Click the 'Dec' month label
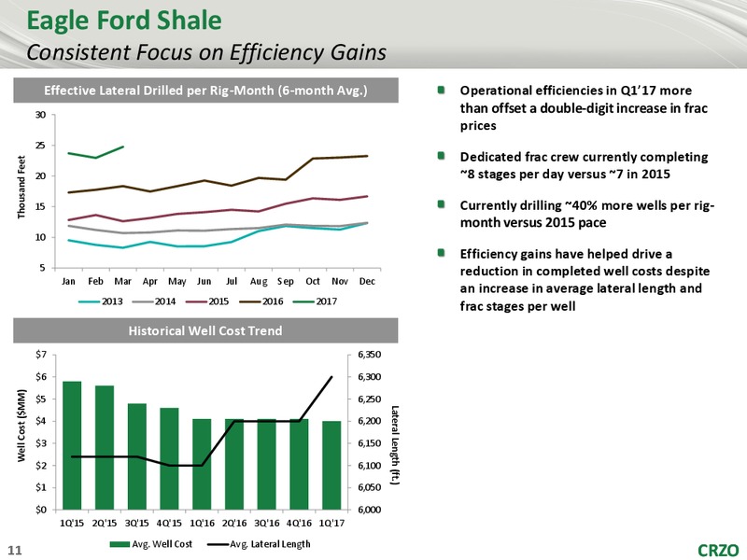Screen dimensions: 747x560 367,282
